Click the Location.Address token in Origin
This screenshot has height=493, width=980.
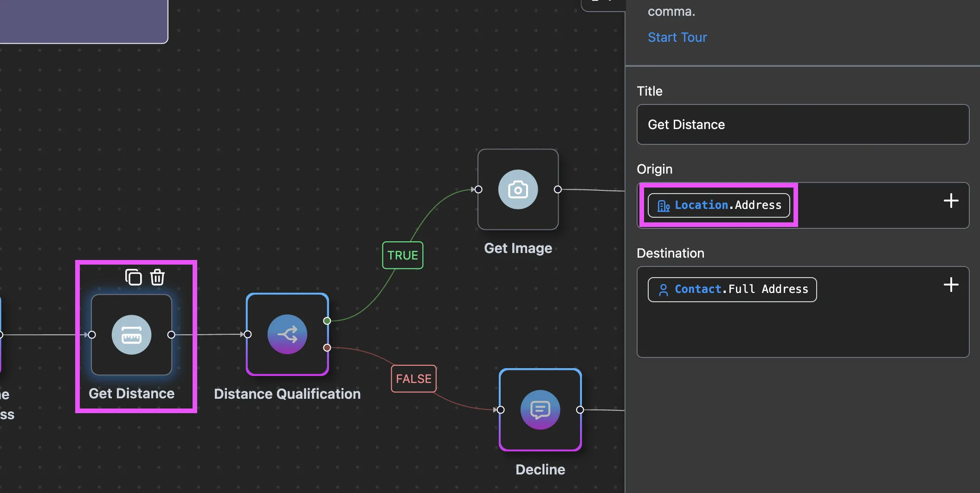click(719, 205)
